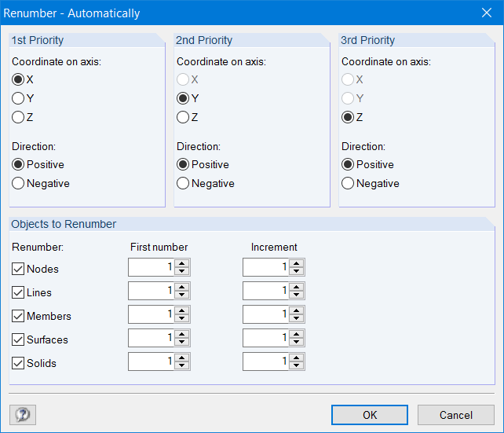The width and height of the screenshot is (504, 433).
Task: Cancel the renumber dialog
Action: (455, 415)
